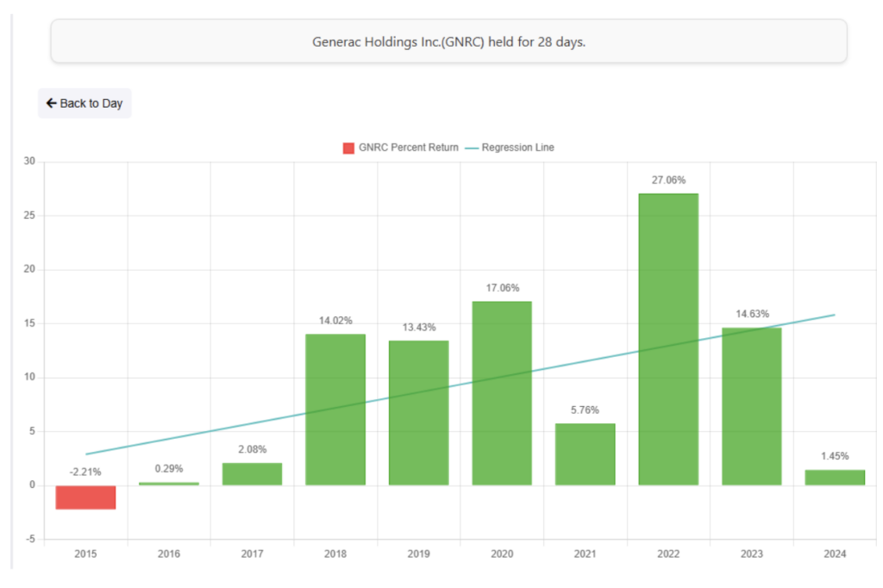
Task: Toggle the GNRC Percent Return legend swatch
Action: (348, 147)
